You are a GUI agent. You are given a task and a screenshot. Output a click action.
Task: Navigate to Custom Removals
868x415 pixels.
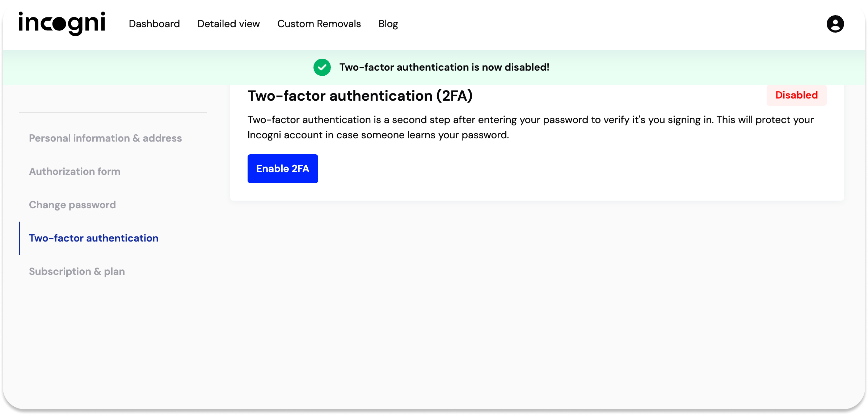tap(319, 24)
